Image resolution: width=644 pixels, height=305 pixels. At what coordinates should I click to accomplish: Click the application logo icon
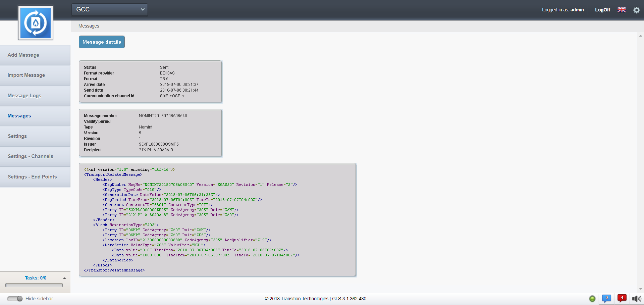[x=36, y=23]
